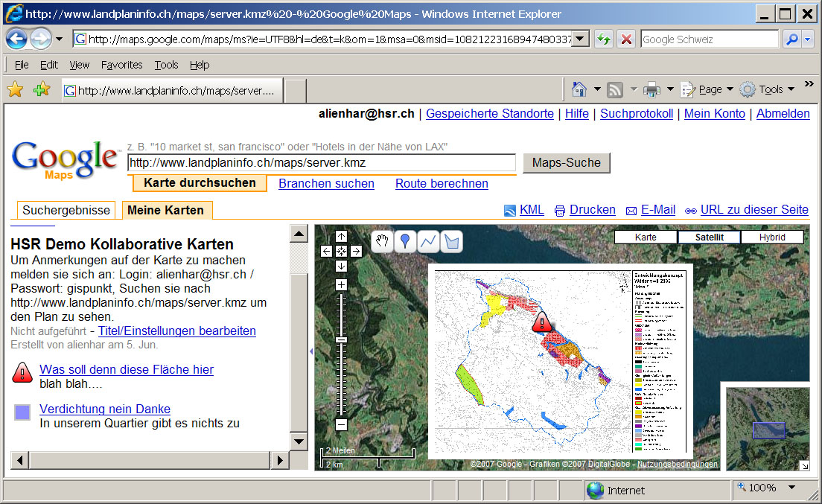This screenshot has height=504, width=822.
Task: Click the map zoom slider handle
Action: pyautogui.click(x=341, y=339)
